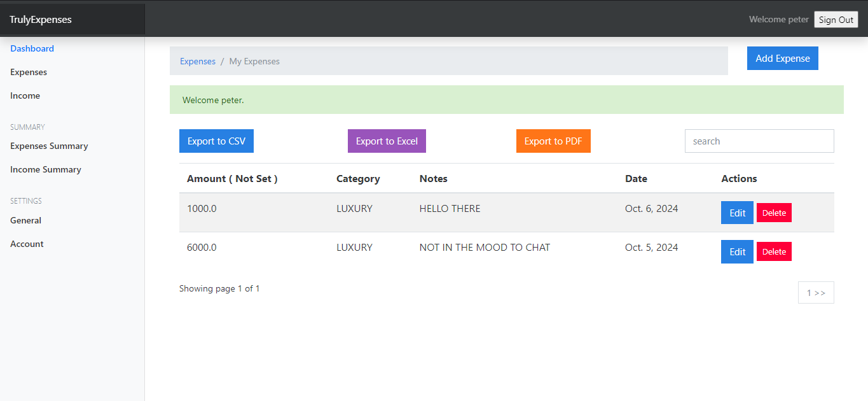This screenshot has height=401, width=868.
Task: Export the expenses to CSV
Action: [216, 141]
